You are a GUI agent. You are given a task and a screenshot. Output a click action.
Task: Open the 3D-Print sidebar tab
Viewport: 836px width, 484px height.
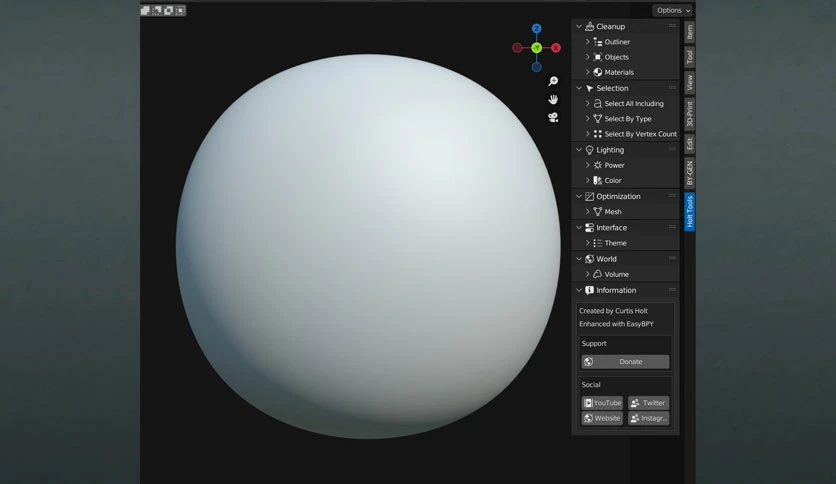pyautogui.click(x=689, y=114)
